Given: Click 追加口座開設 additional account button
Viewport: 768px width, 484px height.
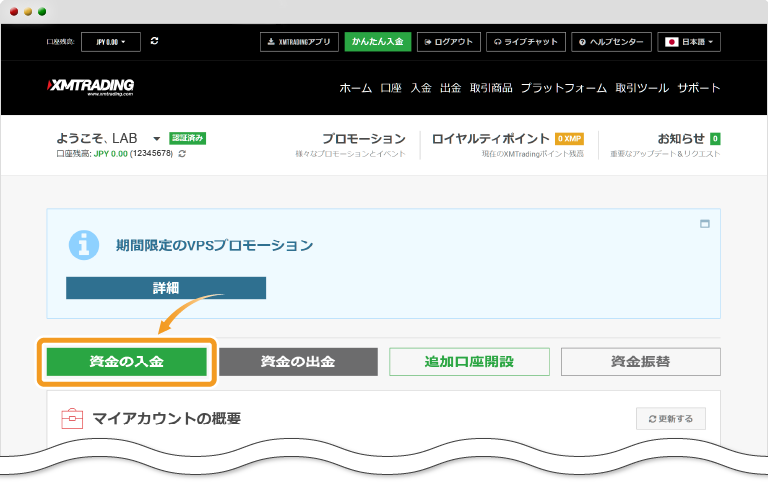Looking at the screenshot, I should click(x=469, y=362).
